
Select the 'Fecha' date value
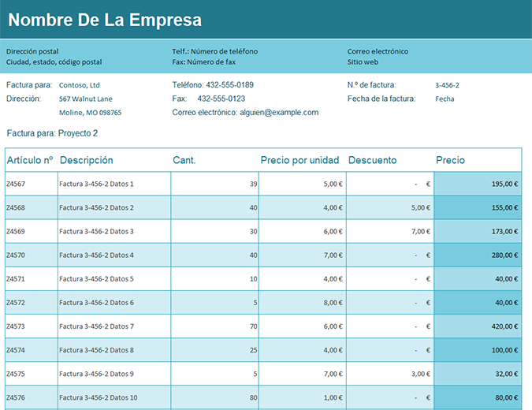[x=445, y=99]
